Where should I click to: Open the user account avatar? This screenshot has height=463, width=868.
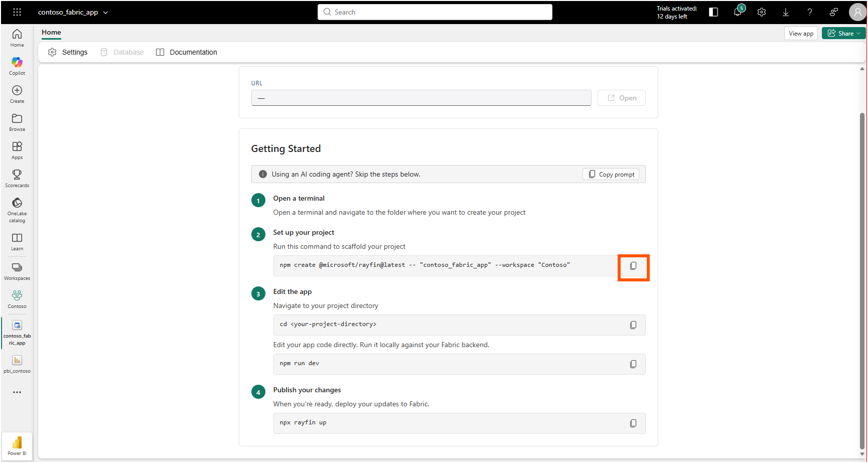pyautogui.click(x=857, y=12)
